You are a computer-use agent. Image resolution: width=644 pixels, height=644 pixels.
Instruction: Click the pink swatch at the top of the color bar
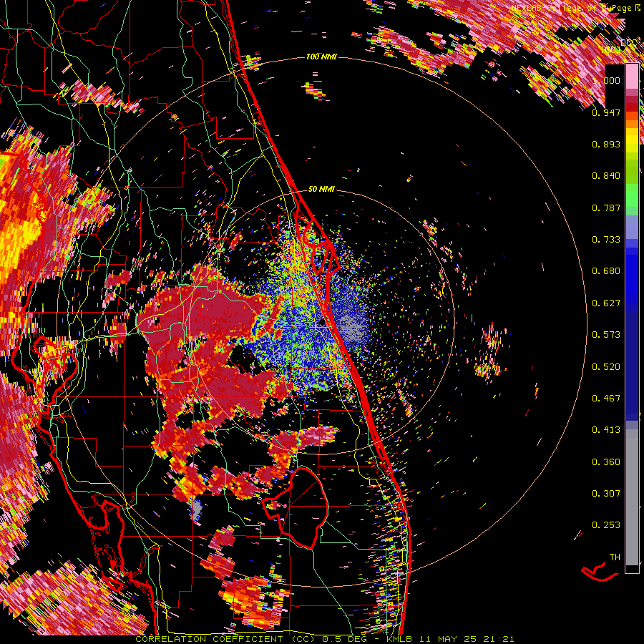point(632,76)
